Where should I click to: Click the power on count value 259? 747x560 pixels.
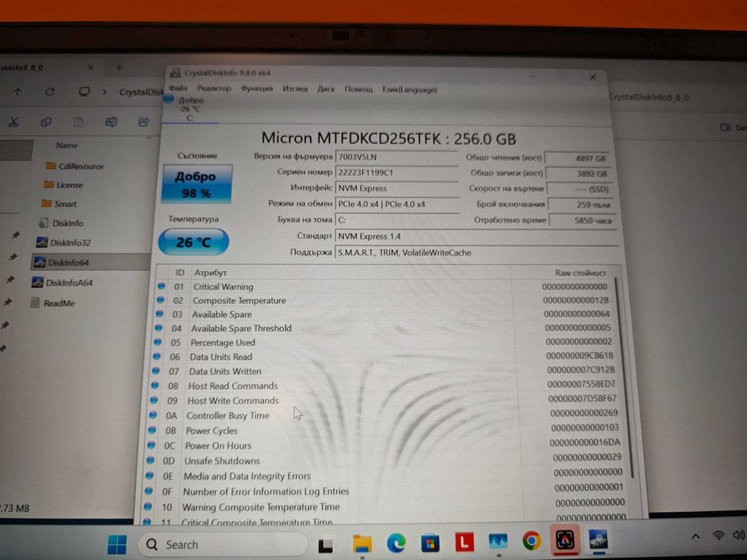[580, 205]
